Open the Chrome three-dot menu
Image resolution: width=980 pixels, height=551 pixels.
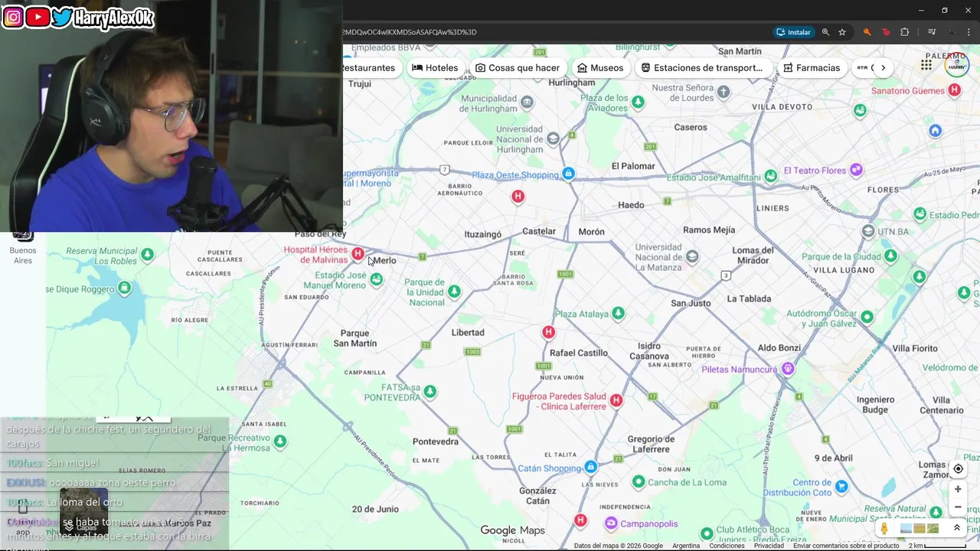tap(970, 32)
